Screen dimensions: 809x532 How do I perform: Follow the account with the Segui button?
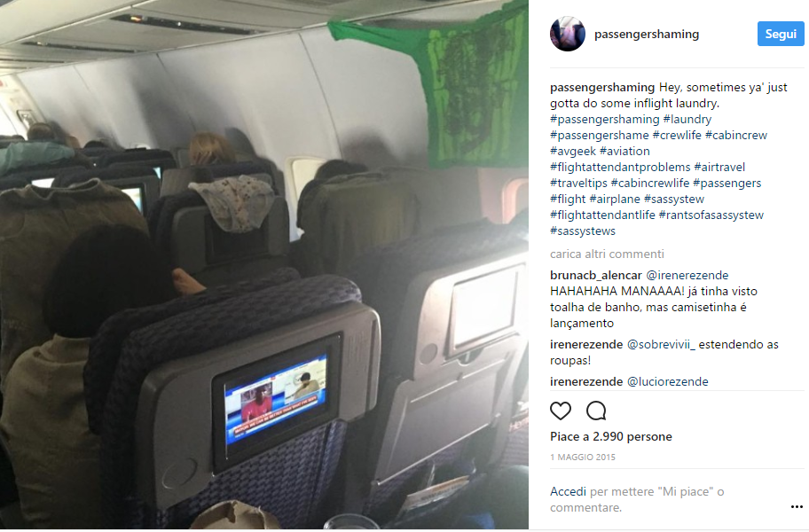point(781,34)
